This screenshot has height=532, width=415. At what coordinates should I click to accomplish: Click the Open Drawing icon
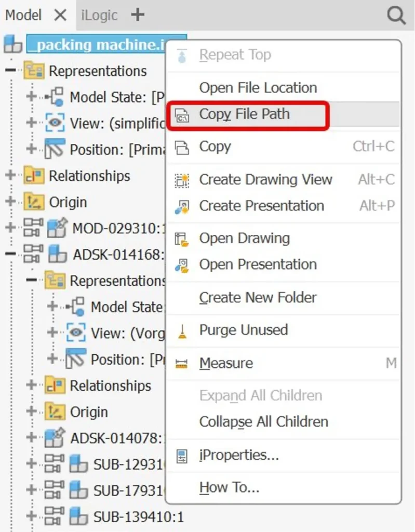tap(183, 238)
